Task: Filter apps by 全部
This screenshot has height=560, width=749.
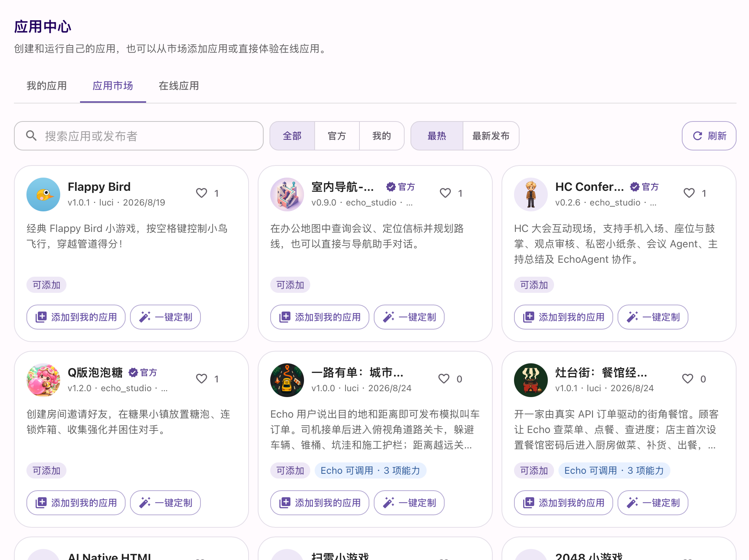Action: coord(292,136)
